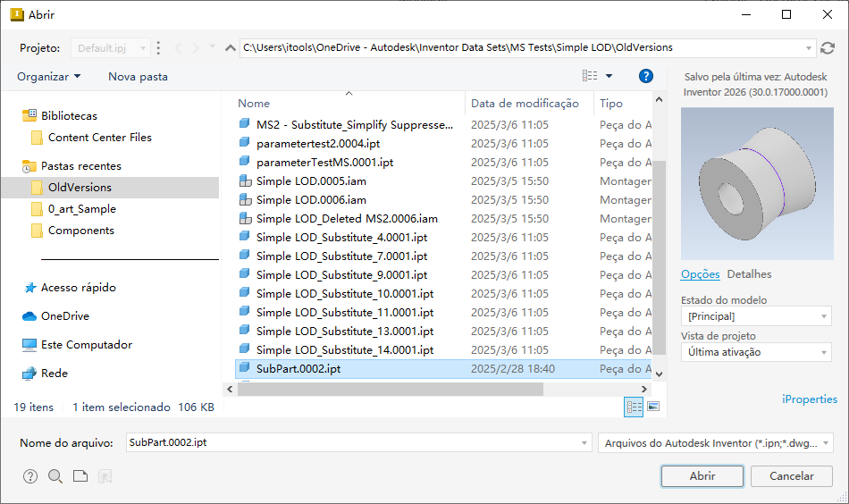The image size is (849, 504).
Task: Open the Components recent folder
Action: point(81,231)
